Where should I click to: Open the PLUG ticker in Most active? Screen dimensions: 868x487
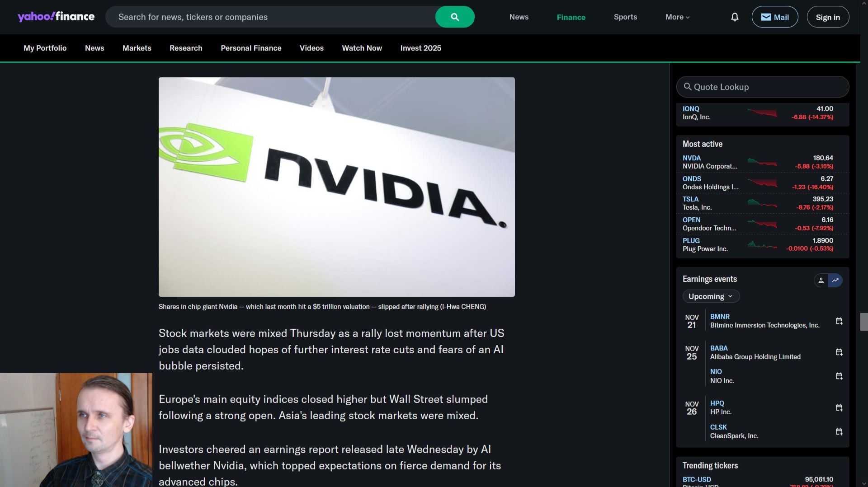(691, 241)
